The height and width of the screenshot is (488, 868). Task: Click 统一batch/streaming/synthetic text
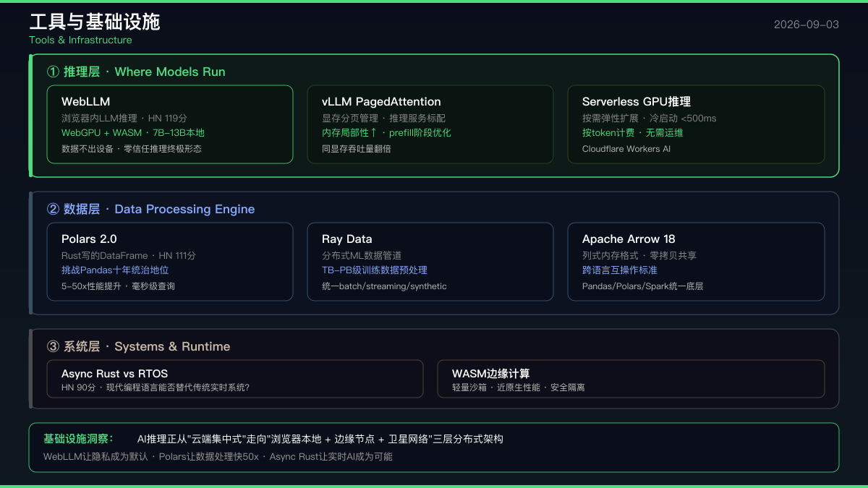(x=384, y=286)
